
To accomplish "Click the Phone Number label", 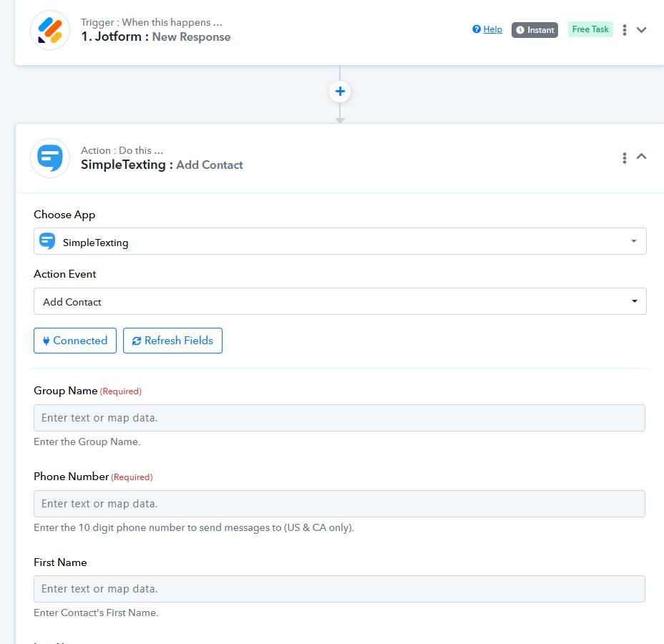I will pos(71,477).
